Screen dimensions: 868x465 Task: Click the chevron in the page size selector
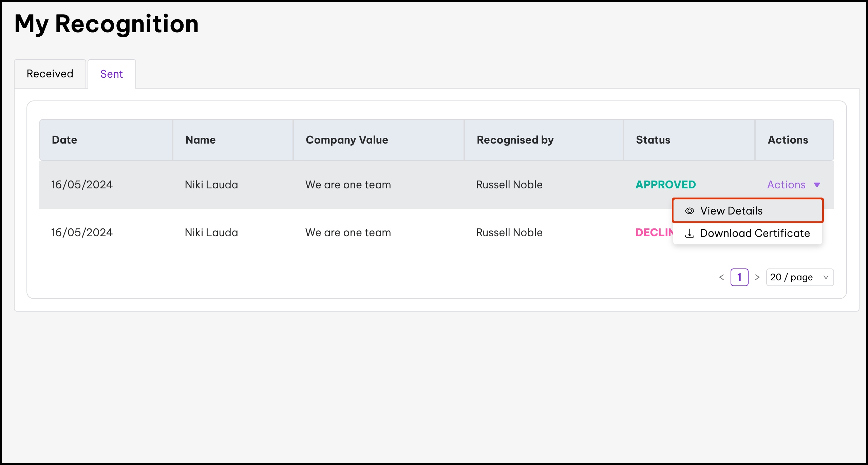[826, 277]
